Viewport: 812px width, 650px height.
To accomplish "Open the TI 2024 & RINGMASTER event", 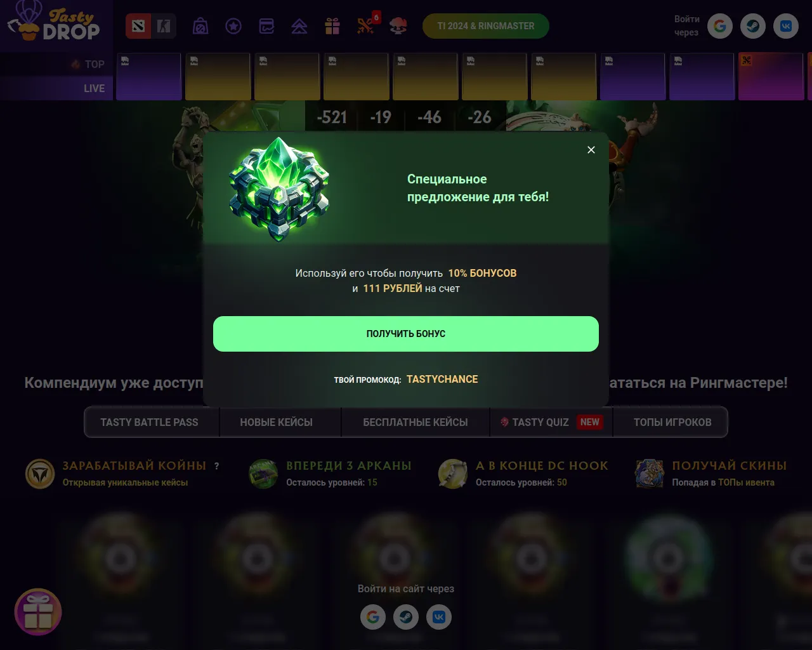I will click(x=486, y=26).
